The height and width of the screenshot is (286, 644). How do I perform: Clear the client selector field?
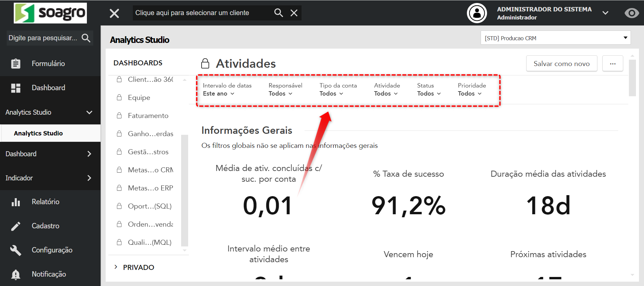[294, 13]
